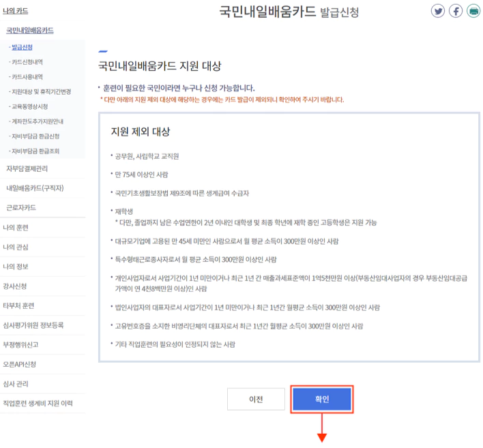Open 나의 카드 menu header
Image resolution: width=483 pixels, height=448 pixels.
click(x=16, y=11)
